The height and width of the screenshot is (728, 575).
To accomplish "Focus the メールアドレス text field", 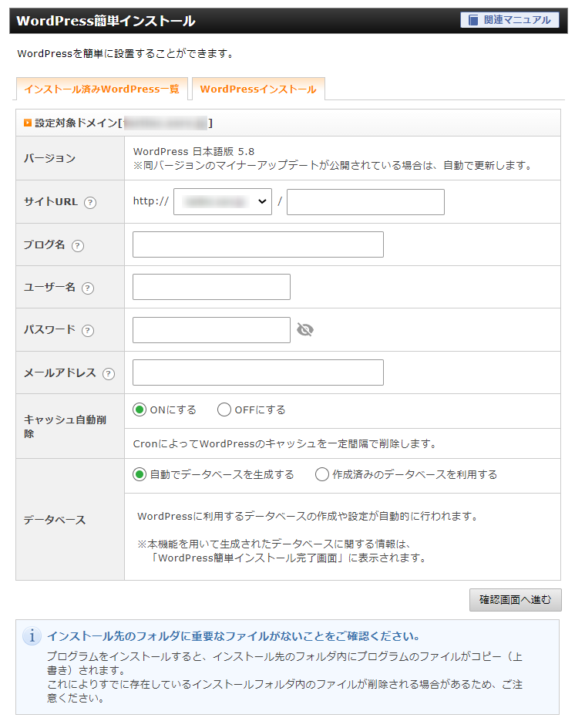I will (x=258, y=372).
